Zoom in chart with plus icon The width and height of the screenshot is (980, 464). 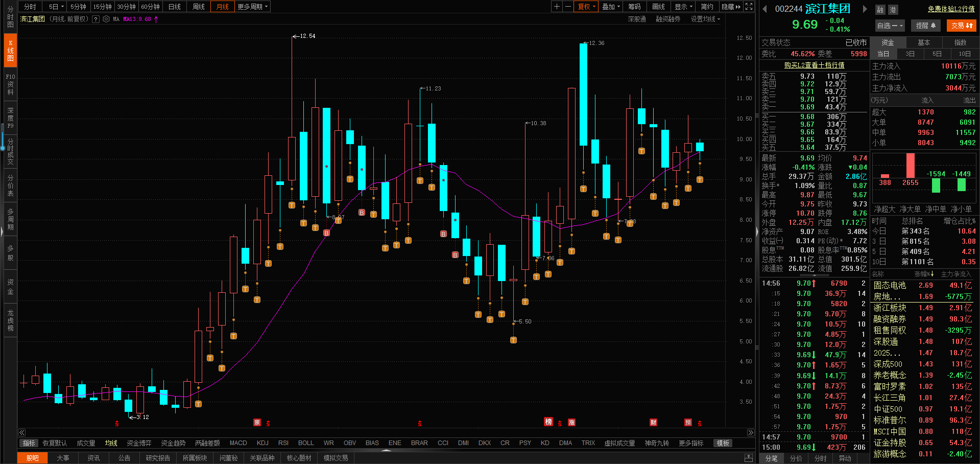pos(557,7)
